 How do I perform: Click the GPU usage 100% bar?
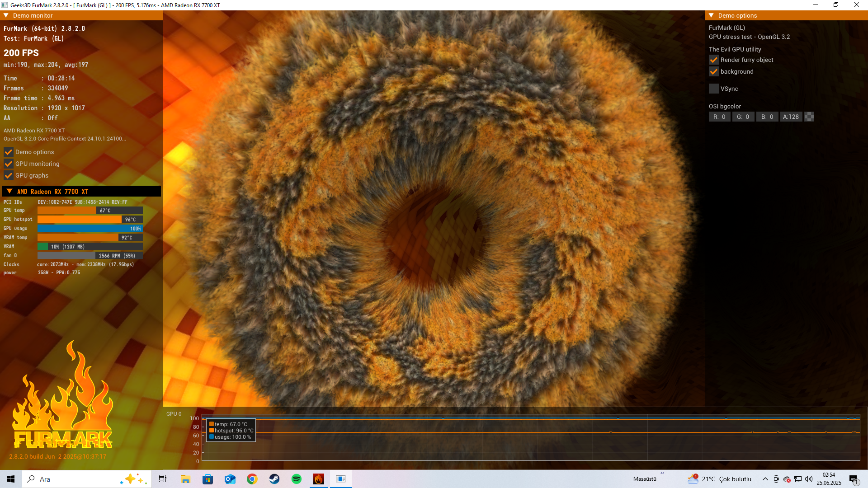pyautogui.click(x=90, y=229)
